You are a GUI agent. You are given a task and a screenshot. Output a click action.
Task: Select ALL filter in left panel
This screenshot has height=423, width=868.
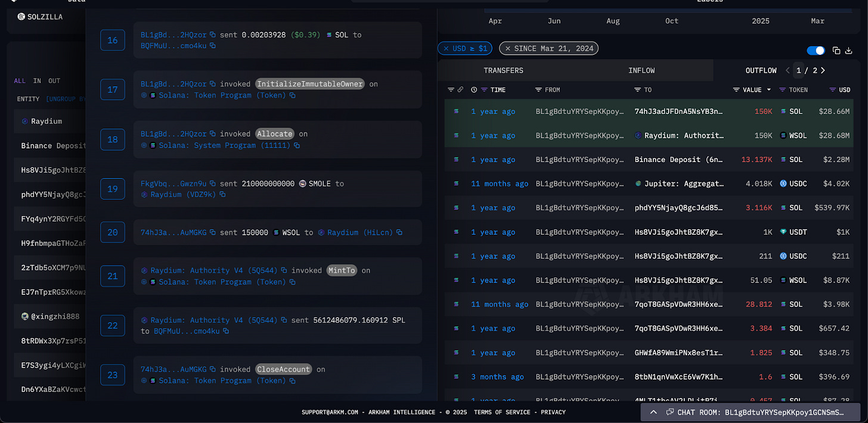[20, 81]
